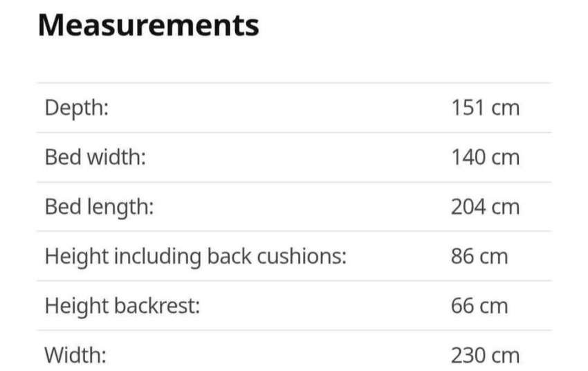Click the cm unit after 230
588x371 pixels.
point(505,356)
